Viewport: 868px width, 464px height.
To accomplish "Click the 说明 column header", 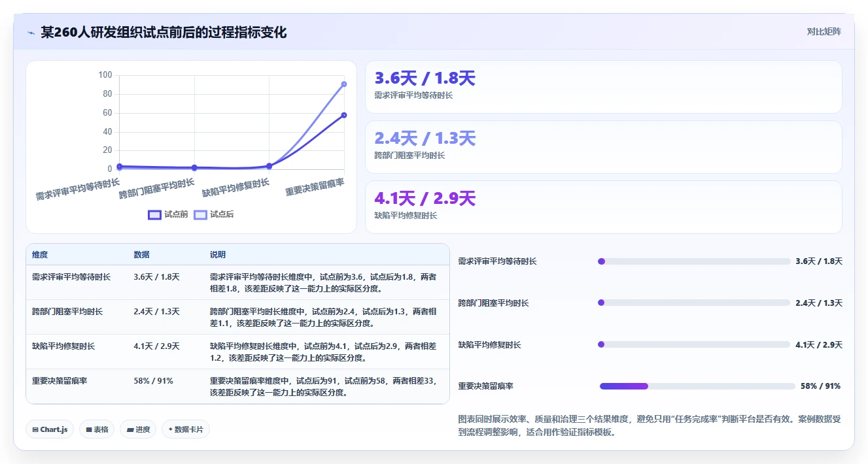I will coord(218,255).
